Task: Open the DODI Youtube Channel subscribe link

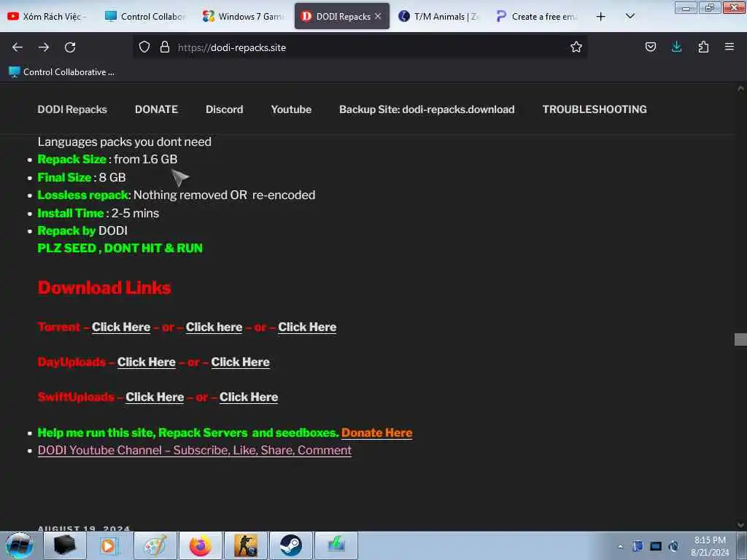Action: [x=194, y=451]
